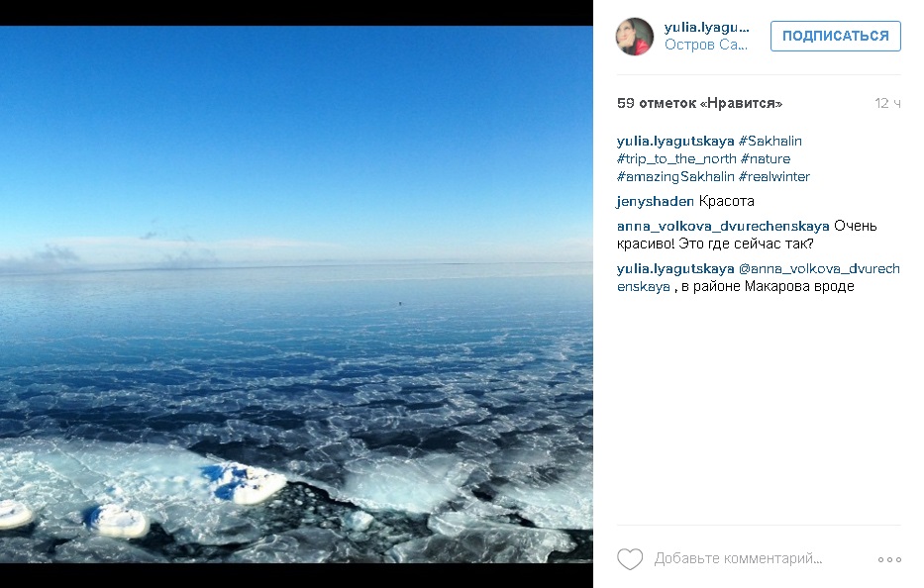Open @anna_volkova_dvurechenskaya mention in reply

[759, 277]
